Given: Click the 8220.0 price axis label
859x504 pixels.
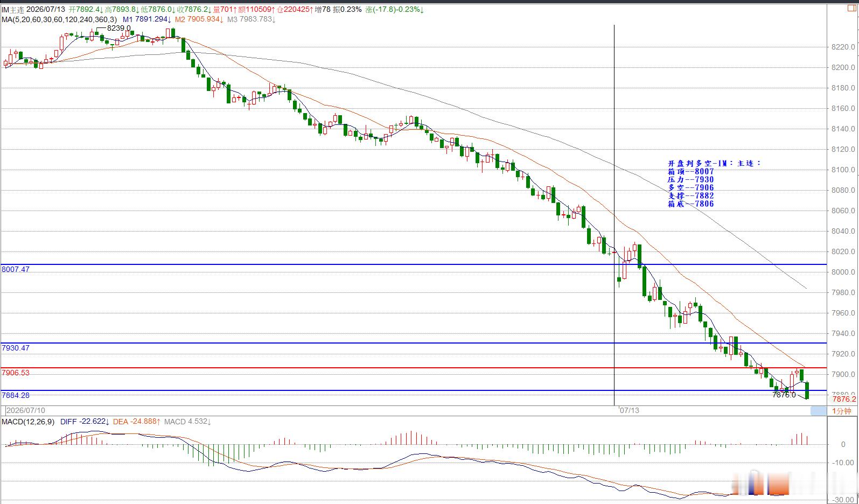Looking at the screenshot, I should tap(843, 47).
